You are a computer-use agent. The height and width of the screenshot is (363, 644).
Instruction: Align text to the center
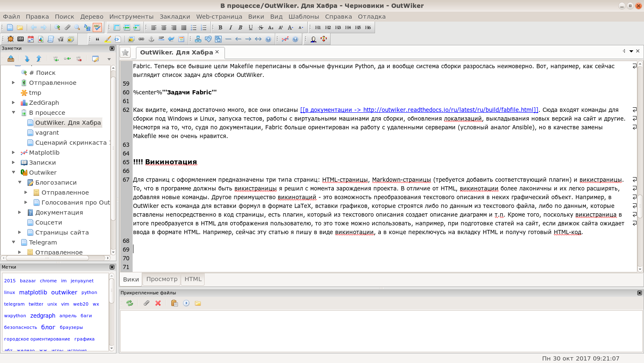coord(164,27)
